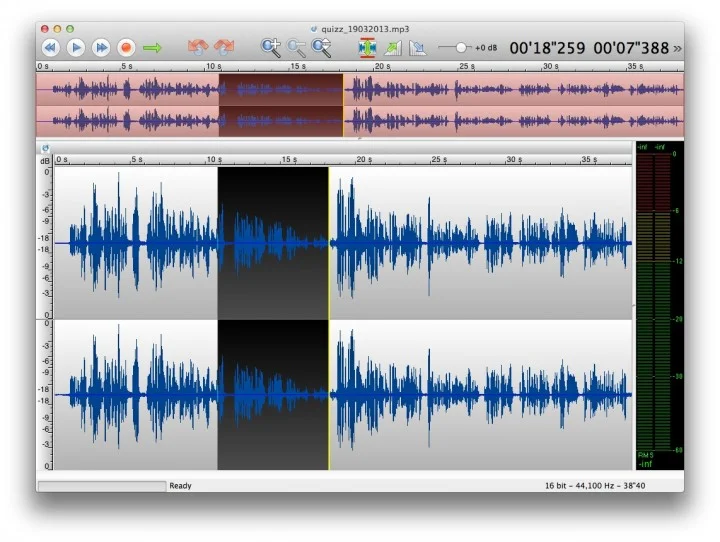This screenshot has height=542, width=720.
Task: Click the level meter panel on right
Action: pyautogui.click(x=659, y=300)
